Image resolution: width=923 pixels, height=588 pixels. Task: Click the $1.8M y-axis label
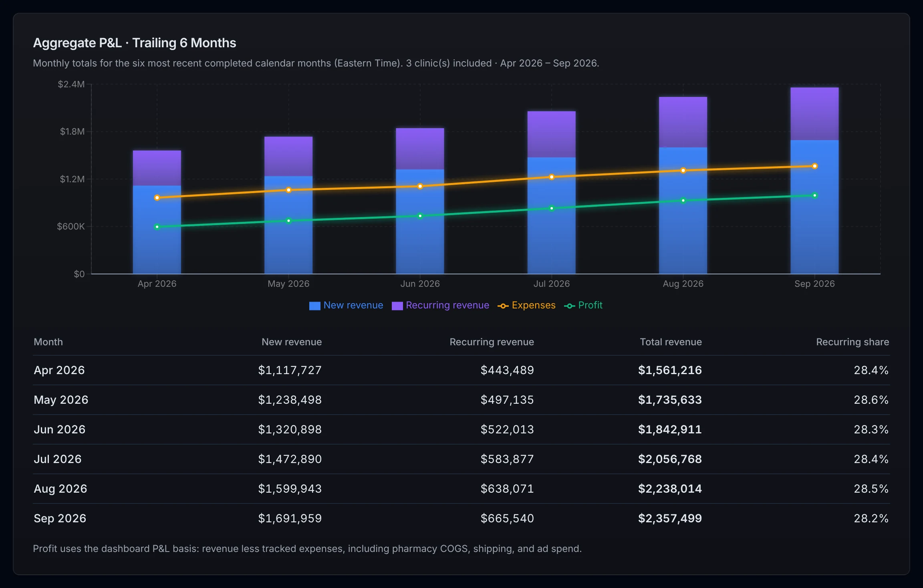[72, 131]
